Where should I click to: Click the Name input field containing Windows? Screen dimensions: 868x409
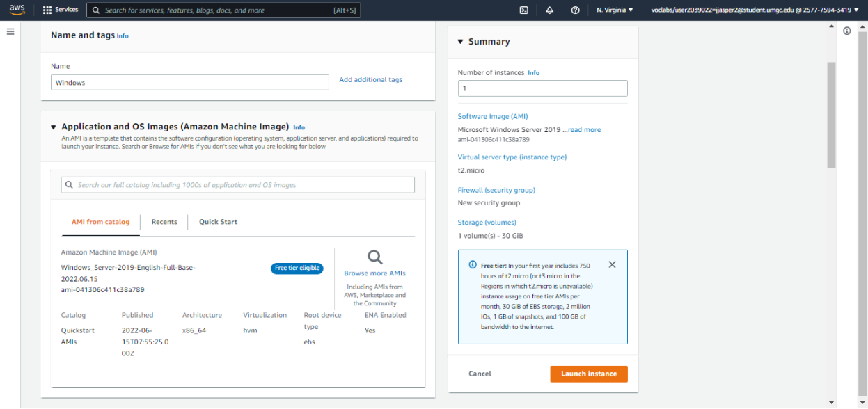[x=189, y=83]
